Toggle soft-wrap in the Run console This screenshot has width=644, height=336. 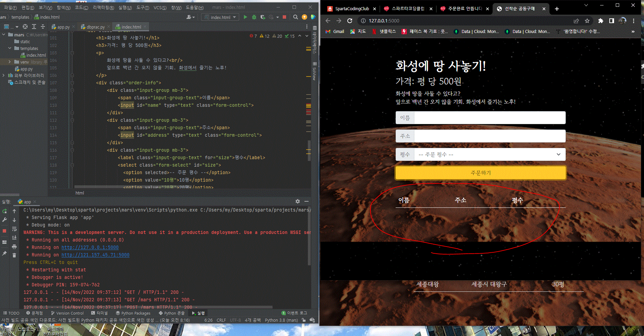tap(14, 229)
